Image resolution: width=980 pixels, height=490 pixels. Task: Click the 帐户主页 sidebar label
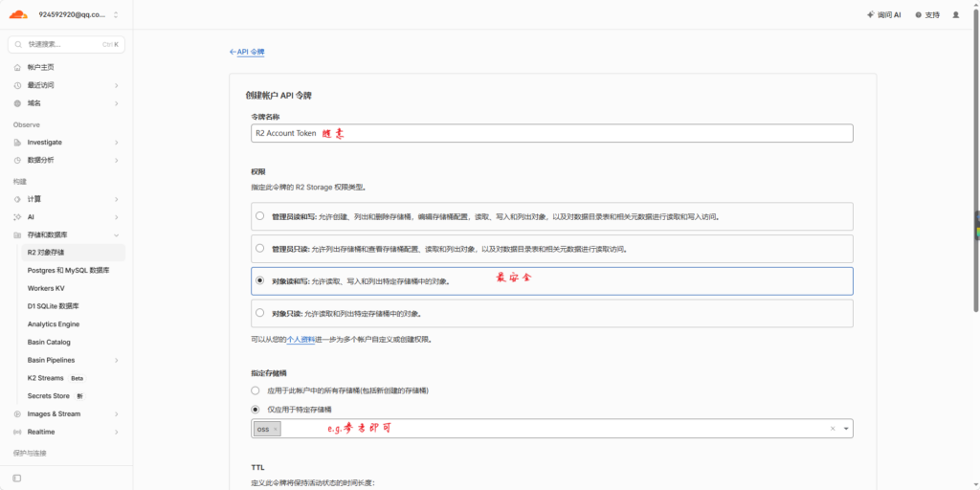tap(40, 67)
